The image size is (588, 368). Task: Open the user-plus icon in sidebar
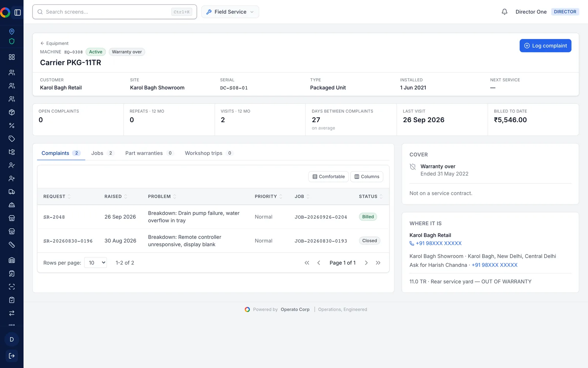[12, 178]
